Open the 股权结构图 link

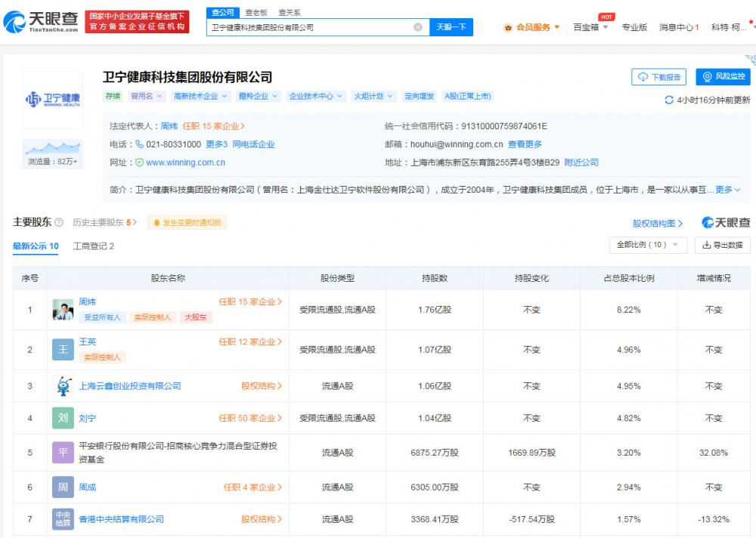(658, 223)
